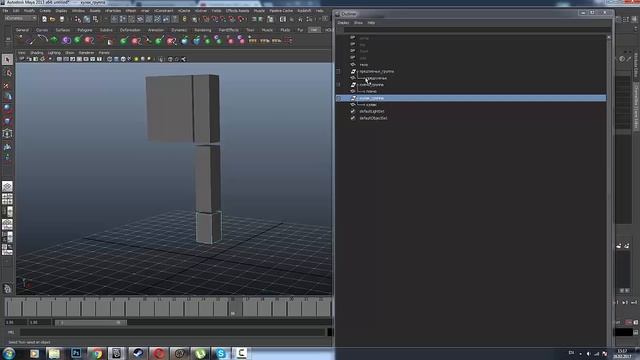The height and width of the screenshot is (360, 640).
Task: Switch to the General shelf tab
Action: tap(22, 30)
